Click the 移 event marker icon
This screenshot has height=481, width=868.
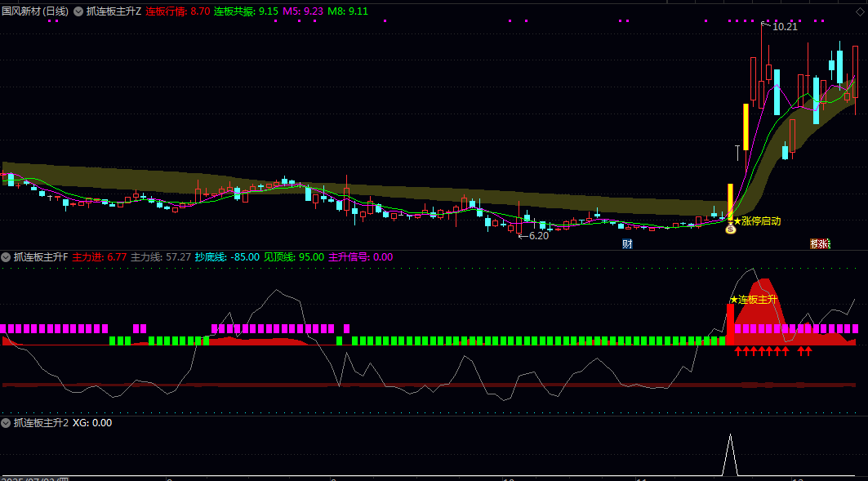(x=815, y=244)
